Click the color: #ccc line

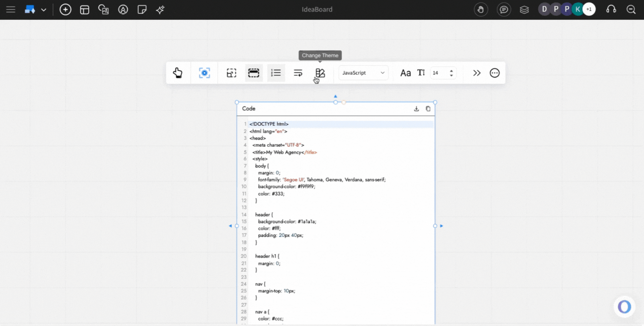tap(271, 319)
